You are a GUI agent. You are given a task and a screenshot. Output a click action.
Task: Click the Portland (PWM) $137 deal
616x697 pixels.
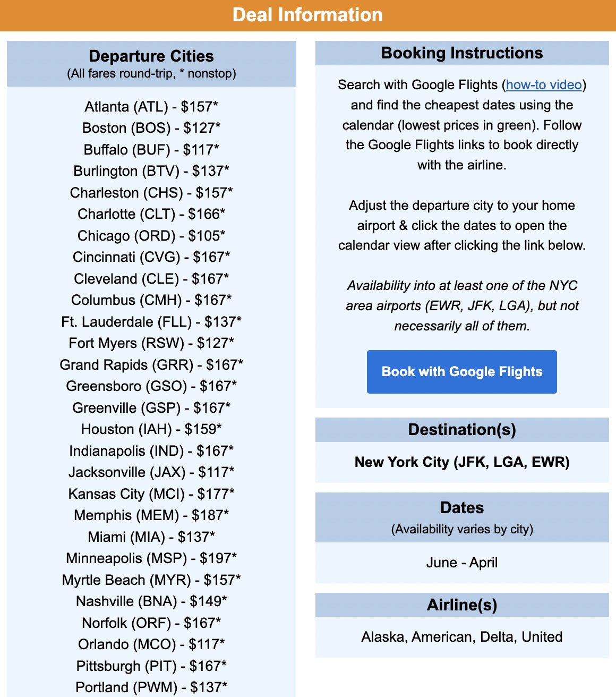click(x=151, y=687)
